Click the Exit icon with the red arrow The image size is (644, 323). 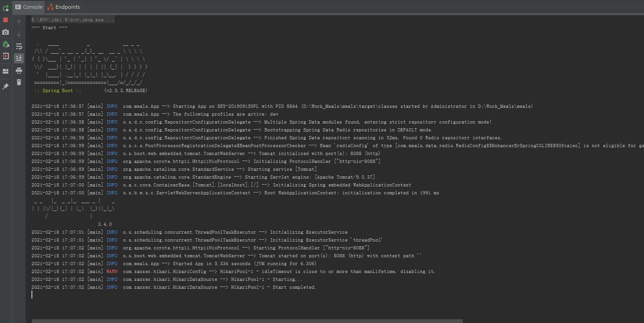[x=6, y=56]
